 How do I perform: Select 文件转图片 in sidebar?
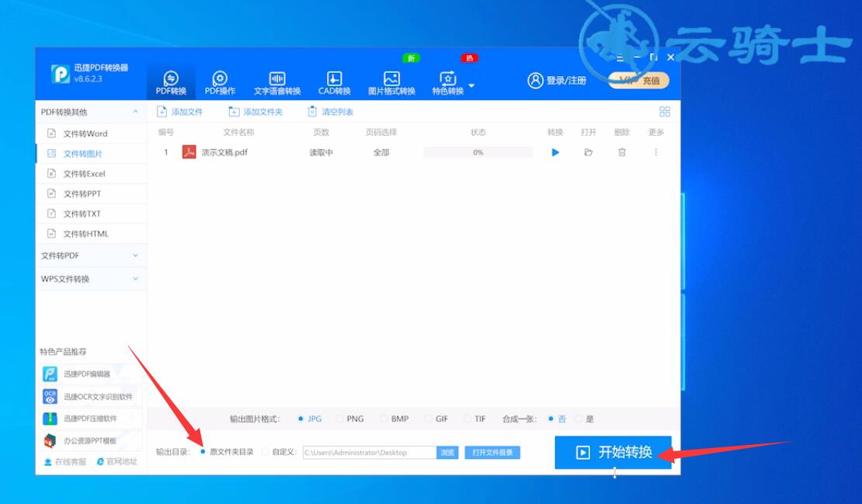(92, 153)
